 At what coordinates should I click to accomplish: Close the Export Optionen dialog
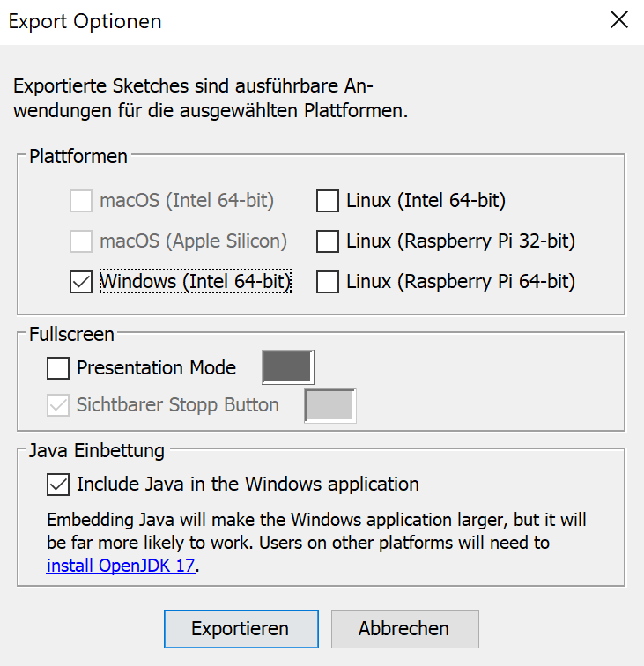click(618, 21)
